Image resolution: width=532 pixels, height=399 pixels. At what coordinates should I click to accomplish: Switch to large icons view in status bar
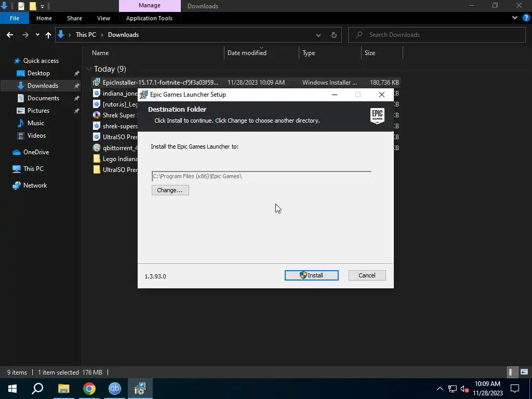pyautogui.click(x=524, y=372)
